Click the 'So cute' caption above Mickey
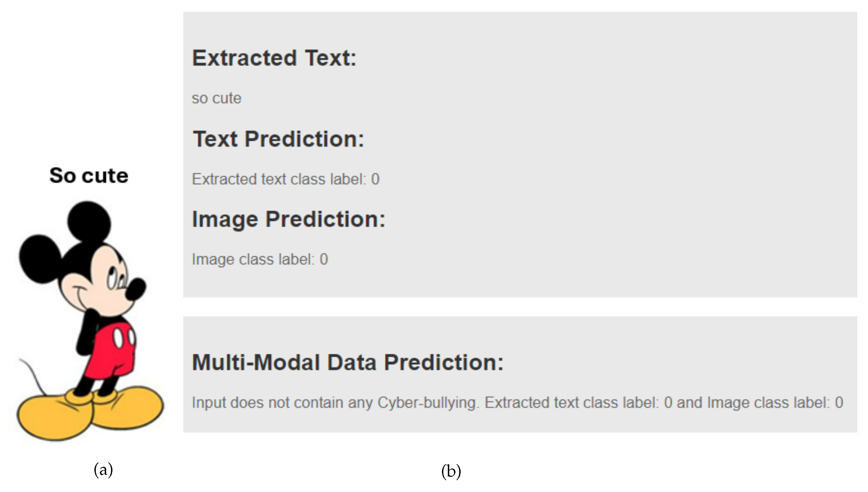Screen dimensions: 868x492 click(x=89, y=176)
